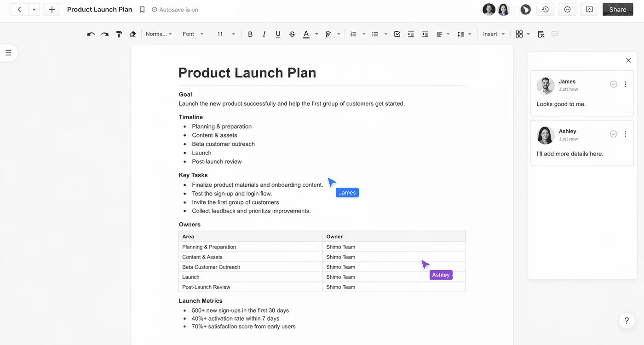
Task: Click the Beta Customer Outreach table cell
Action: (250, 267)
